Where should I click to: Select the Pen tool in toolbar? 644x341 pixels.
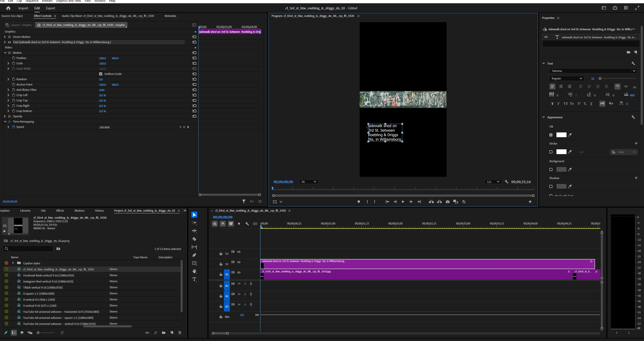[194, 255]
